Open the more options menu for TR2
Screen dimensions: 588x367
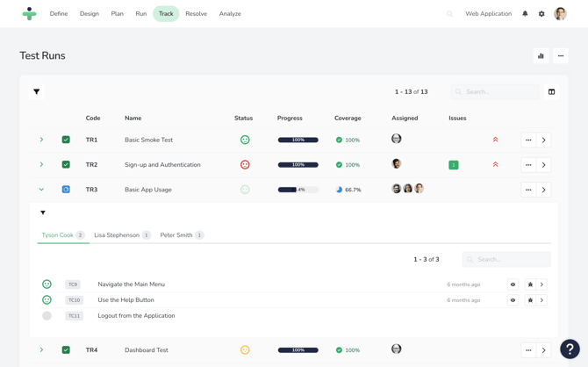coord(528,165)
